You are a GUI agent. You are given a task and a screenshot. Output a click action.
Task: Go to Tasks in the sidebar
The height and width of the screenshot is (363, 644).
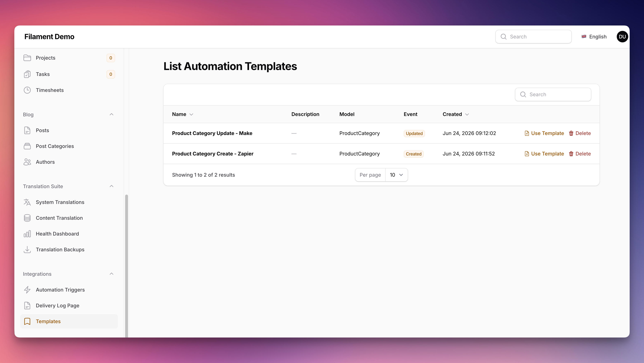point(69,74)
